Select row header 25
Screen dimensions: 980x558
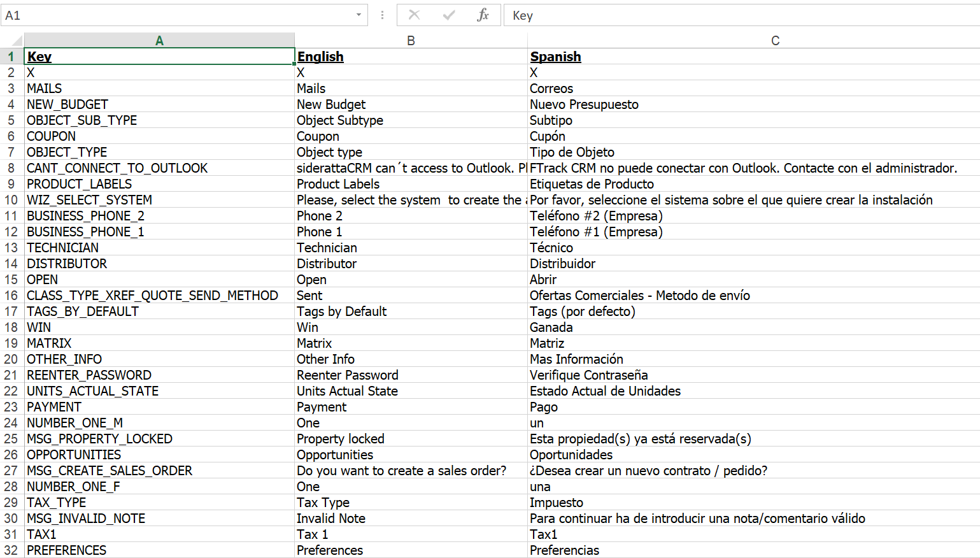pos(11,439)
